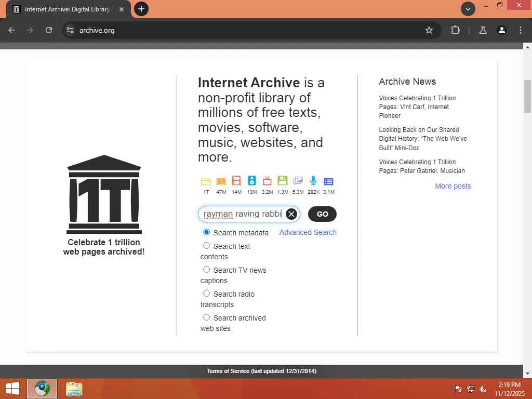Click the GO search button
Viewport: 532px width, 399px height.
point(322,214)
